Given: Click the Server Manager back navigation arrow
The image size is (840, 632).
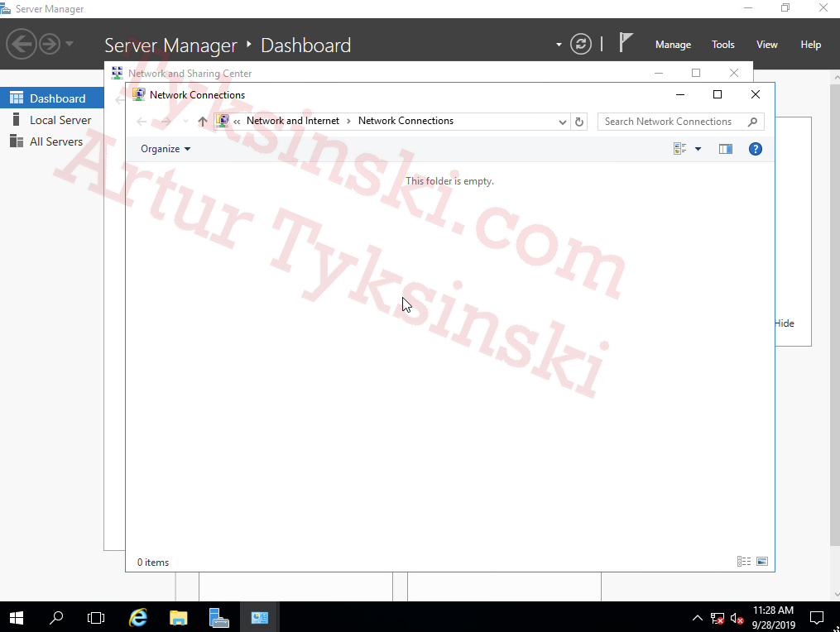Looking at the screenshot, I should (x=22, y=44).
